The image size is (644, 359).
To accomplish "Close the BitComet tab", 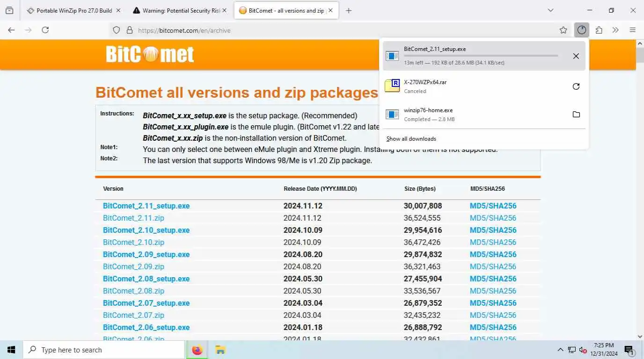I will 331,10.
